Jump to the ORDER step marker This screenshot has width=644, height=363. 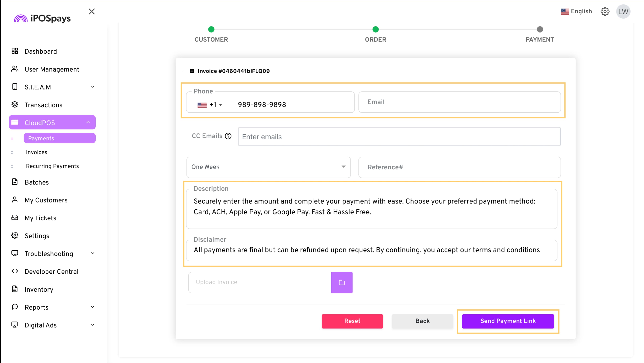click(x=375, y=29)
